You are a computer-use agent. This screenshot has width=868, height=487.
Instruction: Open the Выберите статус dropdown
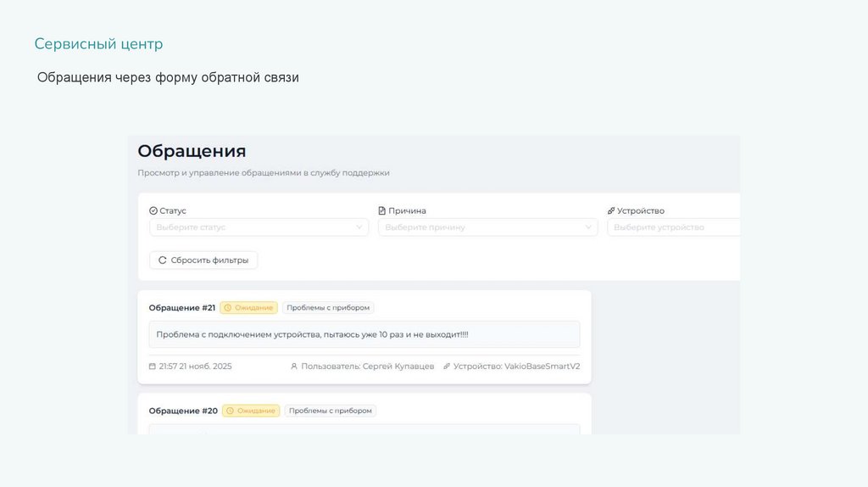tap(259, 227)
